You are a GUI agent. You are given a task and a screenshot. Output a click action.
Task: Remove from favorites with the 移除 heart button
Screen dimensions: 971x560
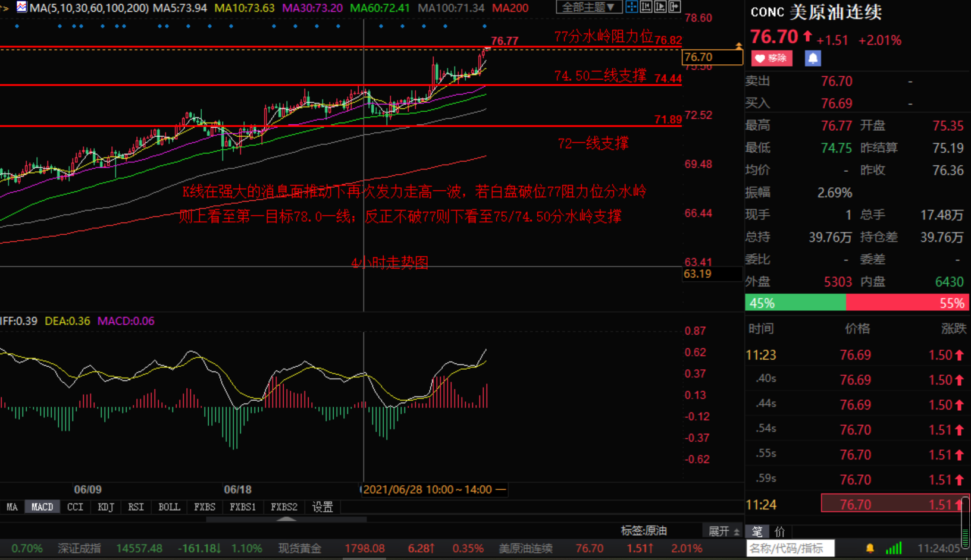[771, 58]
